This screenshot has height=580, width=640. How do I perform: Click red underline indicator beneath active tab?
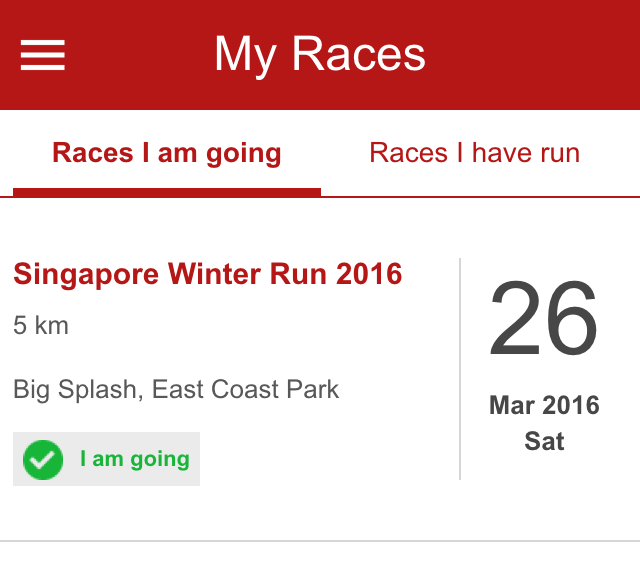pos(167,191)
